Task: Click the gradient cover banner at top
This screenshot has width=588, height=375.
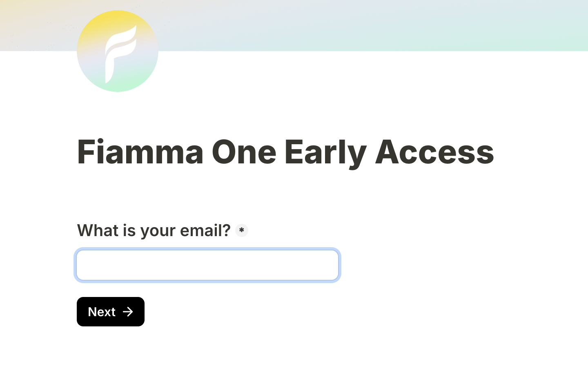Action: (327, 25)
